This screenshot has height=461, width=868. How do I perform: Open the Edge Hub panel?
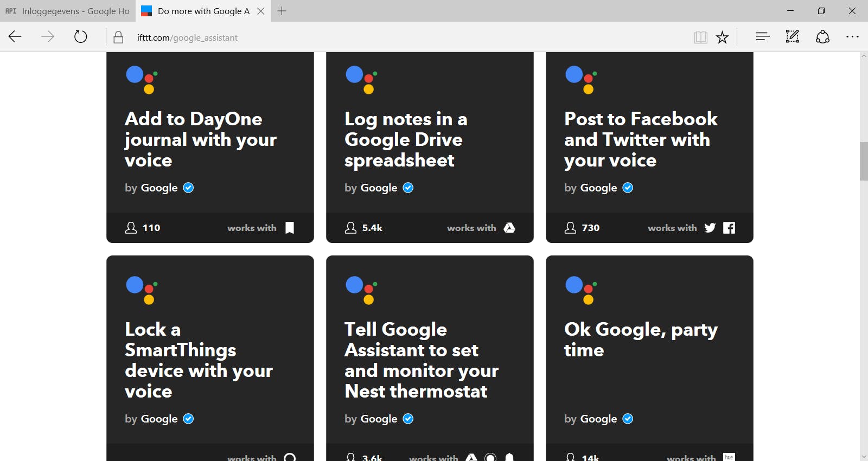pyautogui.click(x=763, y=37)
